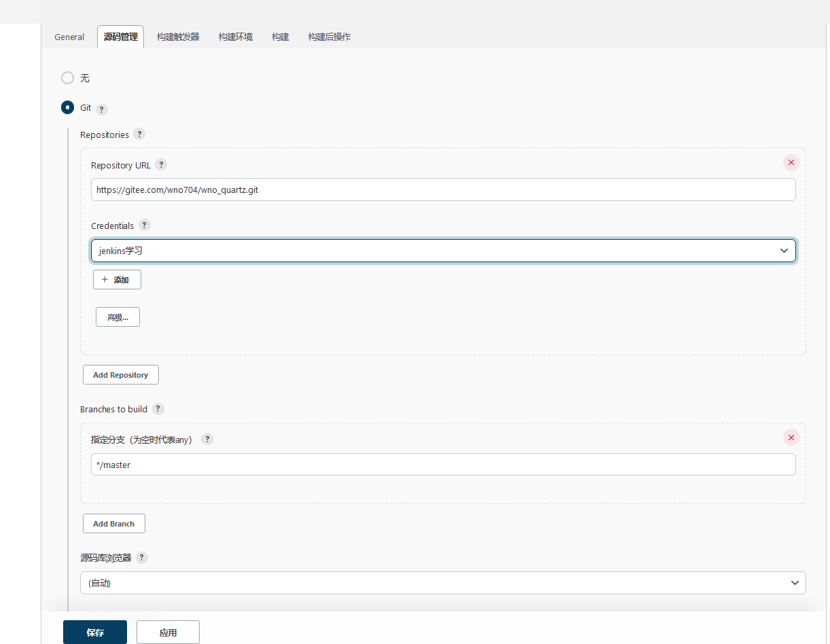Click the Add Repository button
830x644 pixels.
tap(120, 375)
